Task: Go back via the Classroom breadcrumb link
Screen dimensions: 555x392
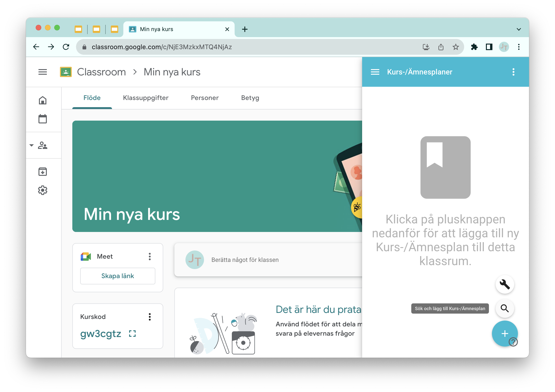Action: (101, 72)
